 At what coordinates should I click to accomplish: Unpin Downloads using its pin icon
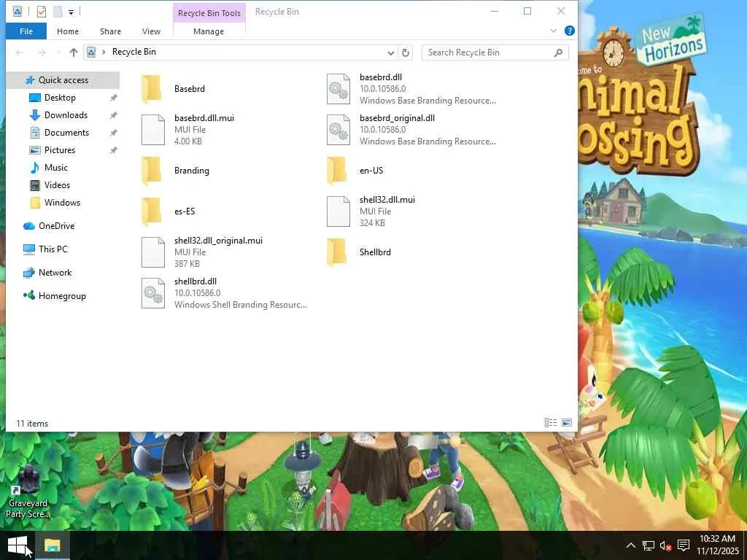tap(113, 115)
